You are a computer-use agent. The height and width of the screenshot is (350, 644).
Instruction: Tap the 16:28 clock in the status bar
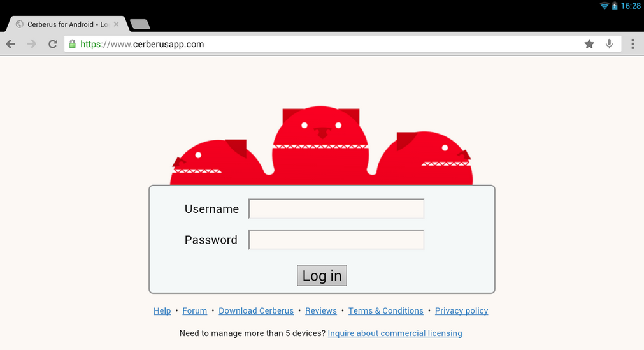click(631, 6)
